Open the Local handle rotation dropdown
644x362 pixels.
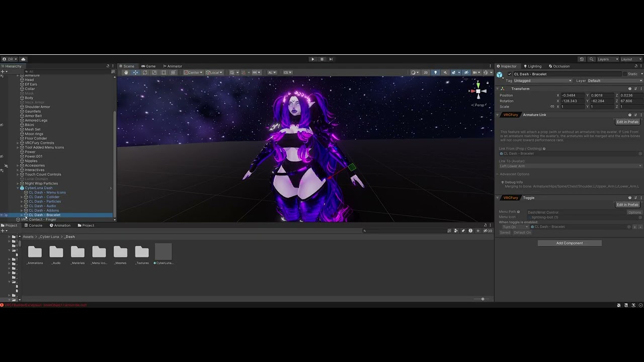[214, 72]
